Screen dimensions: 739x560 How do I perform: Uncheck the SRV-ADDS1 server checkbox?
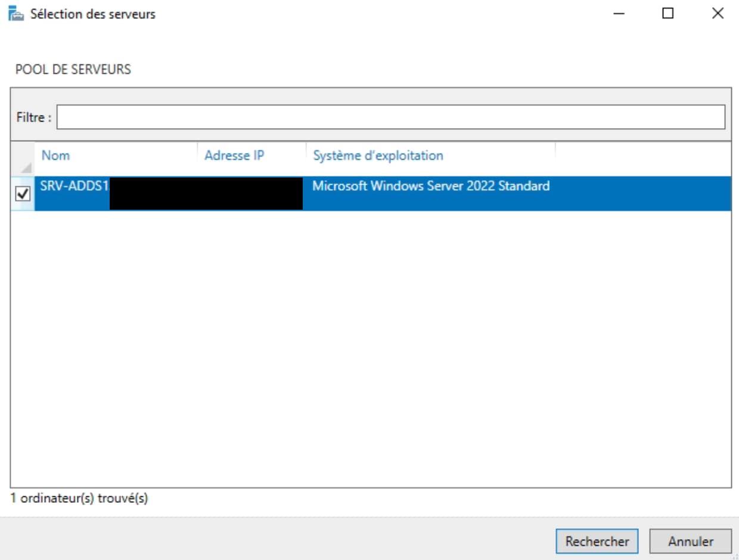pyautogui.click(x=23, y=194)
